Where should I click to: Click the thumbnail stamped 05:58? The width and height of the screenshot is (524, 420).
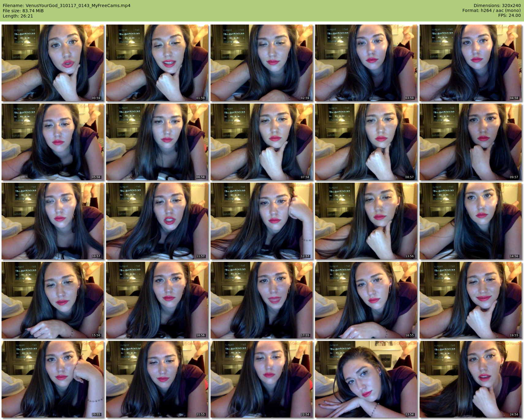(53, 142)
